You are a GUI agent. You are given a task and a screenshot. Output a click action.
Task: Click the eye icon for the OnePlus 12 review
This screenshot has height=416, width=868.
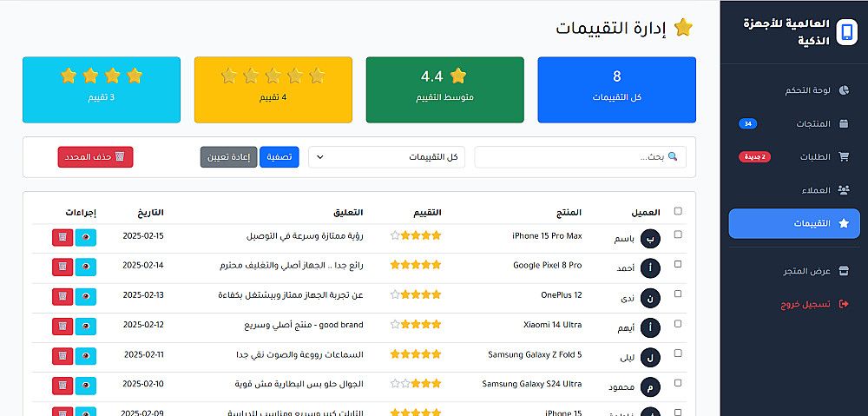(x=86, y=296)
